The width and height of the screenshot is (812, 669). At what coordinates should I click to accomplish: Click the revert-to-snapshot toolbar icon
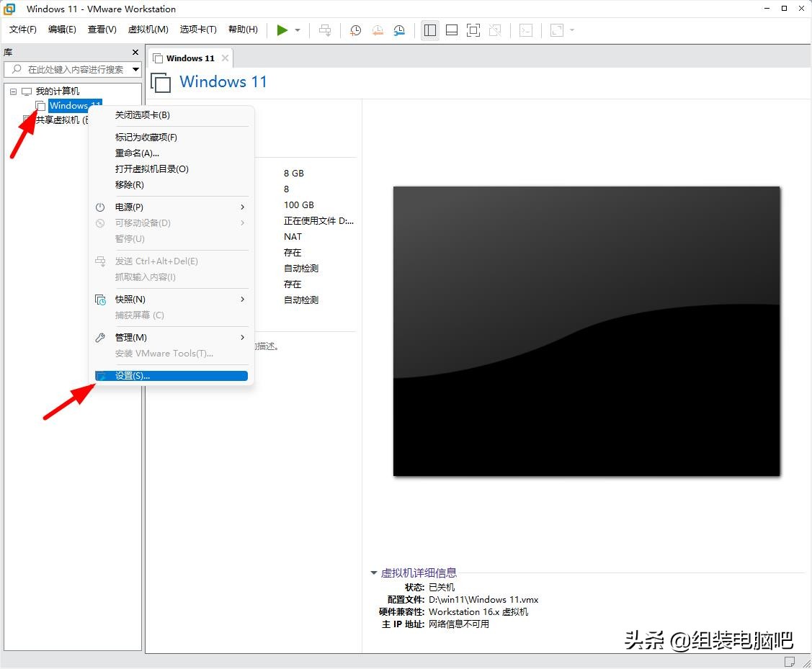point(377,30)
